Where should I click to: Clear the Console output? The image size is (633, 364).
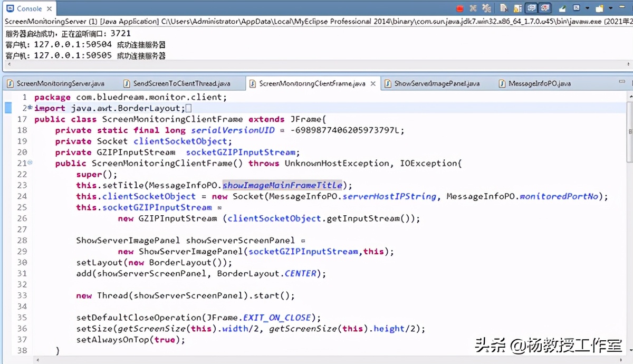(x=504, y=8)
